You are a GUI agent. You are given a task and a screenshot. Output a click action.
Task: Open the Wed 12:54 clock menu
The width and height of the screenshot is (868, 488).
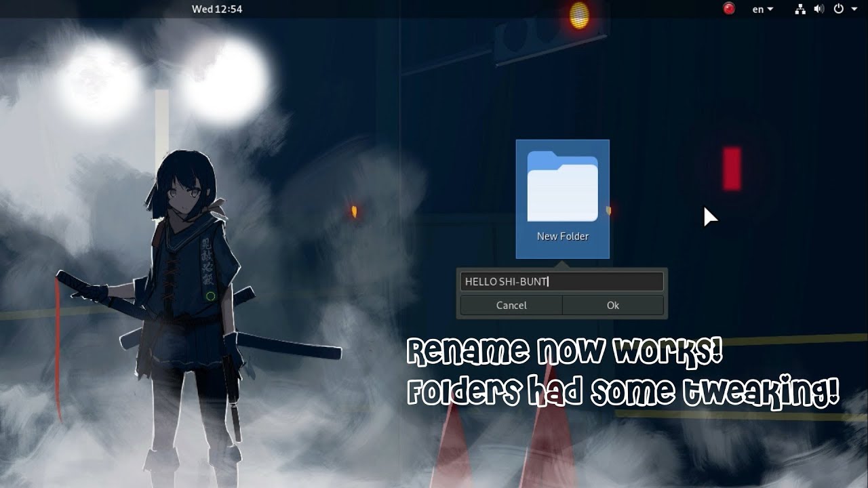point(217,9)
